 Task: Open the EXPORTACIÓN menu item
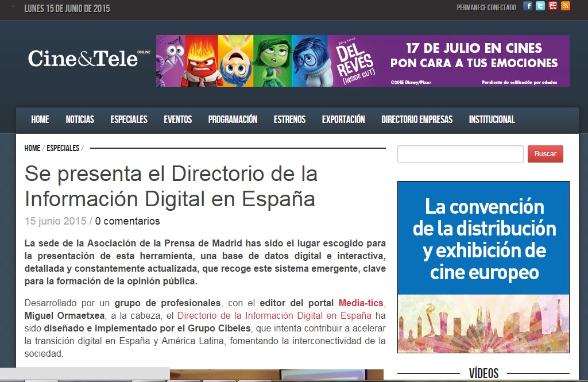[343, 119]
